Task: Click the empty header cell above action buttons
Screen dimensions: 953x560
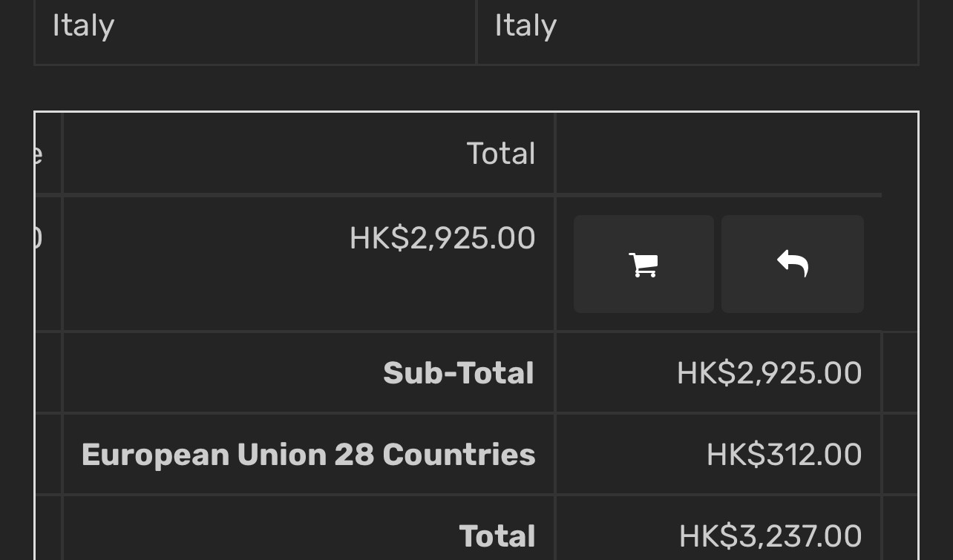Action: click(718, 154)
